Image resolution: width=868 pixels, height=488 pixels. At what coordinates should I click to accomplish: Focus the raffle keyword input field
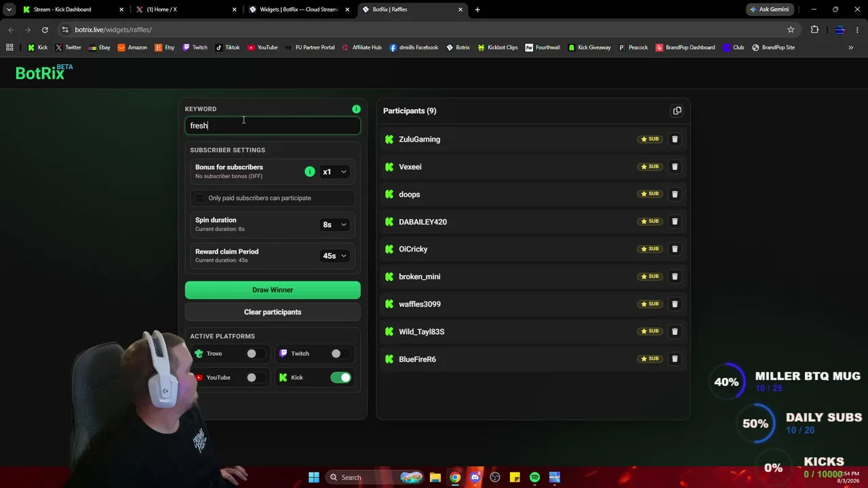pos(273,125)
